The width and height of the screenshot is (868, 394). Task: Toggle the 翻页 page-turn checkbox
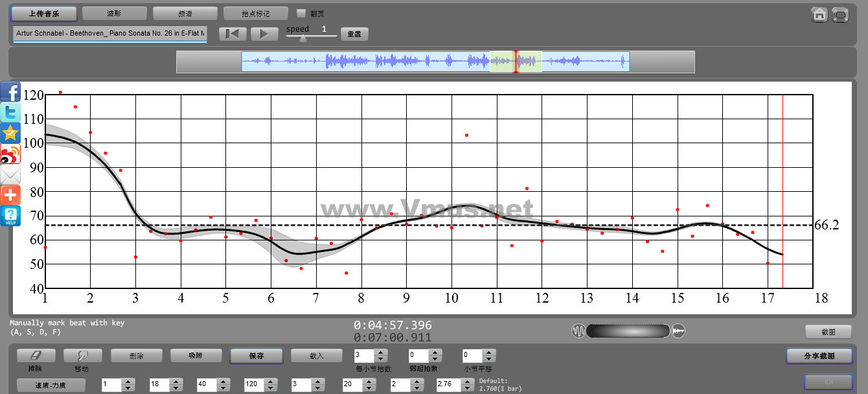(301, 13)
